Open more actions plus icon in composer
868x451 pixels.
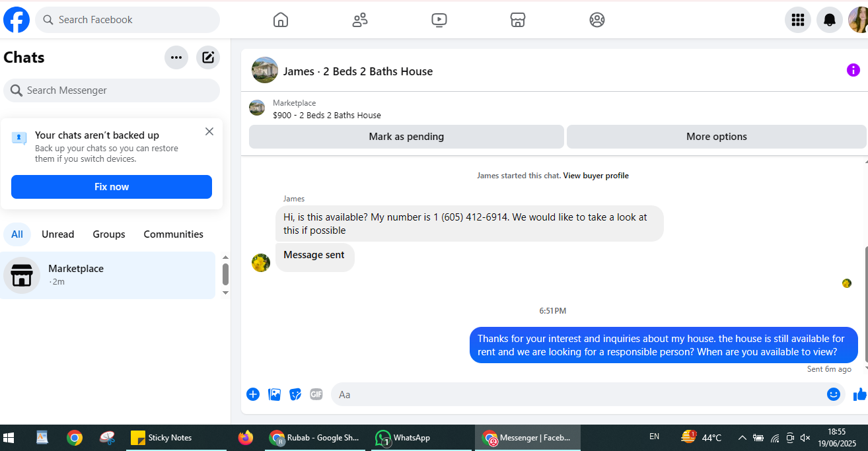[253, 394]
